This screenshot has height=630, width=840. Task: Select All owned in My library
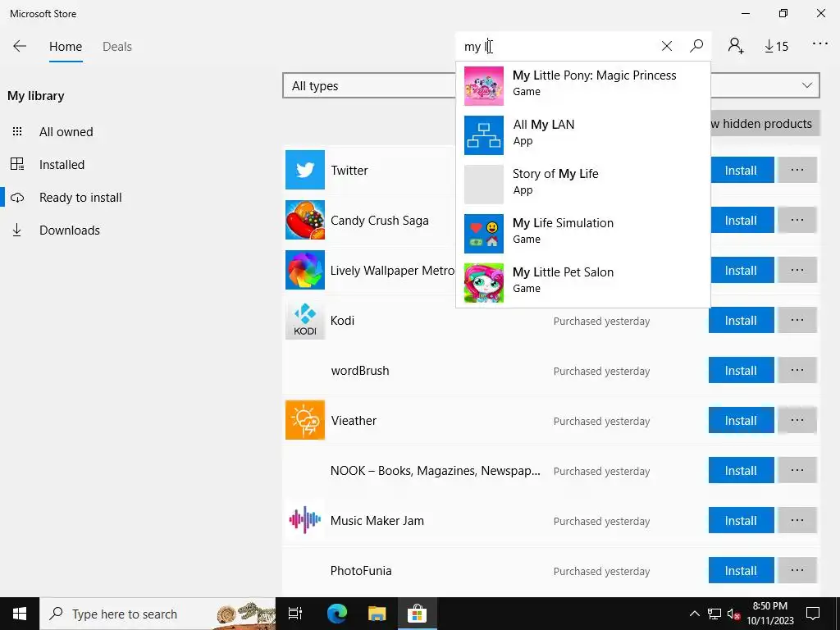click(66, 132)
